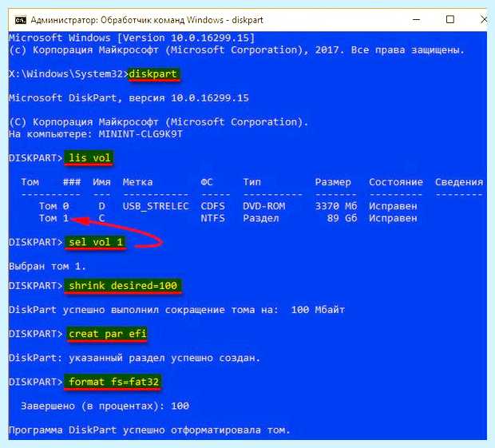The image size is (495, 448).
Task: Click the 'Имя' column header
Action: [101, 182]
